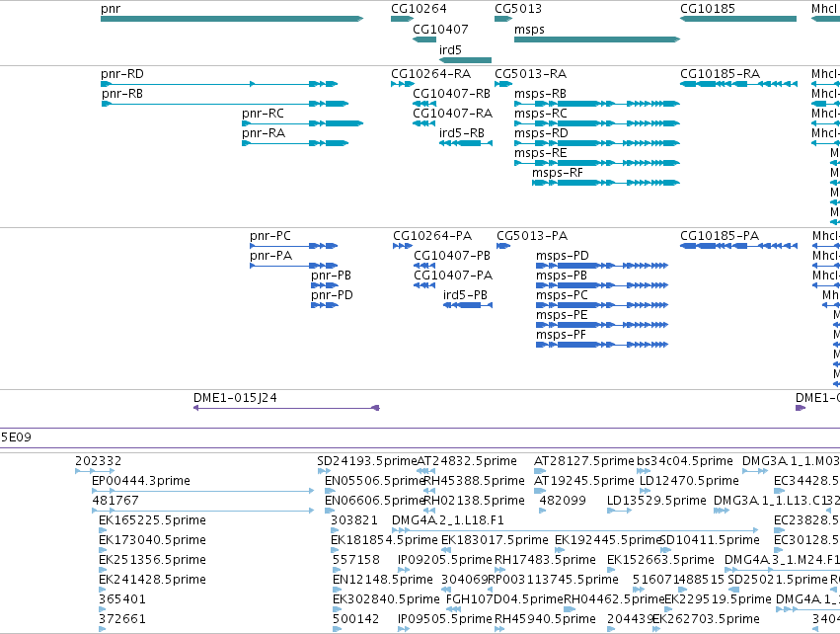Screen dimensions: 840x634
Task: Click the 5E09 band label
Action: click(x=16, y=437)
